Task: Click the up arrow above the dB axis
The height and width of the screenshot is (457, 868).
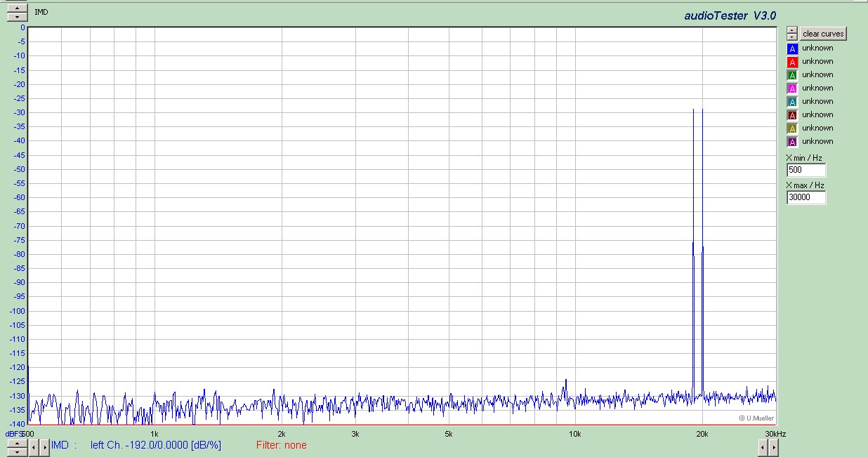Action: point(18,8)
